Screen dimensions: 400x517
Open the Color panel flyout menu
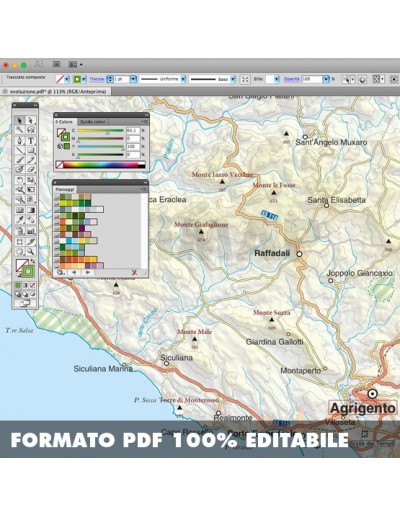(x=144, y=122)
